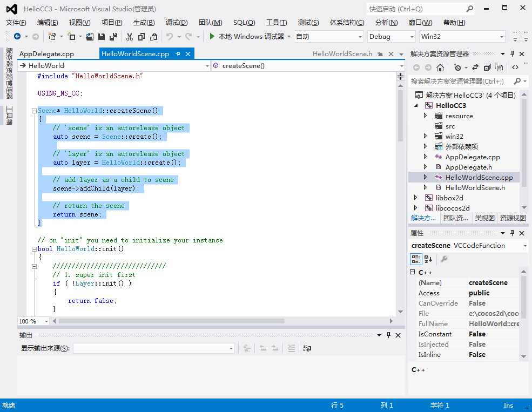Toggle auto-hide pin of Properties panel
The width and height of the screenshot is (532, 412).
pyautogui.click(x=513, y=233)
